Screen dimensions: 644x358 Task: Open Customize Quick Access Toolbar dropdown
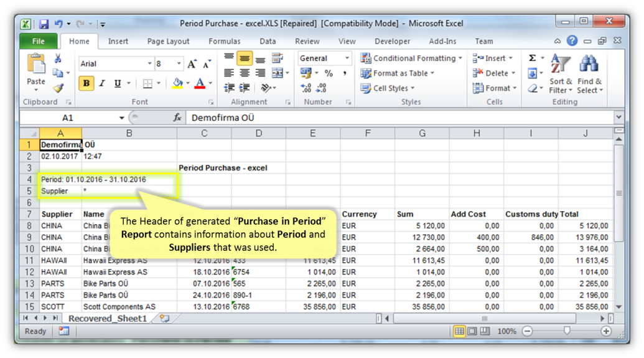click(x=103, y=24)
